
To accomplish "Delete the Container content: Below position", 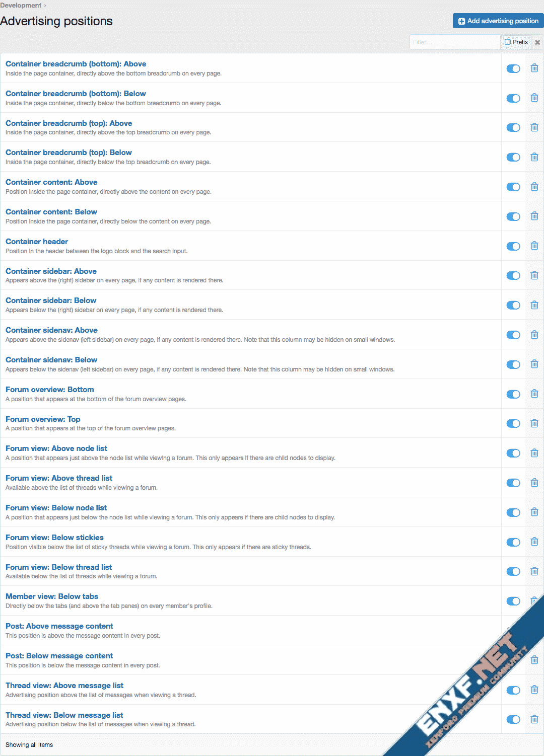I will point(534,216).
